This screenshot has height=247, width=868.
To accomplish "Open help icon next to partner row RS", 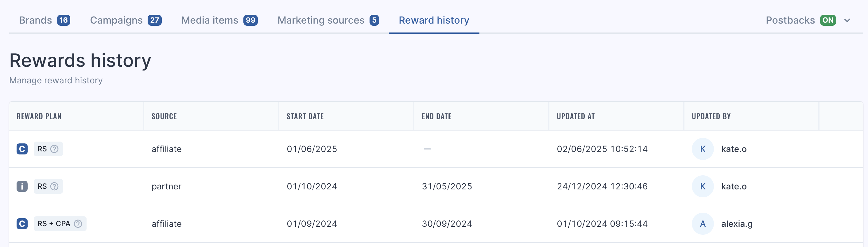I will pyautogui.click(x=54, y=186).
